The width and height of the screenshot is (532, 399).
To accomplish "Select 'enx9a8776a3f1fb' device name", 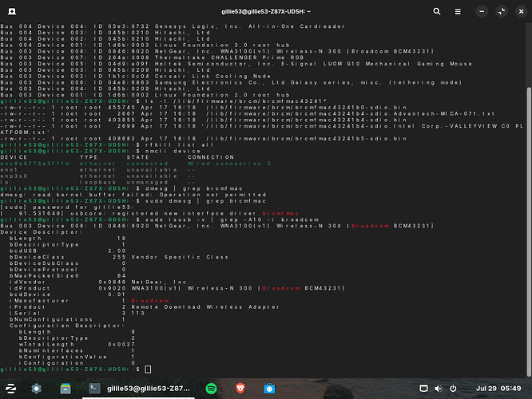I will click(35, 164).
